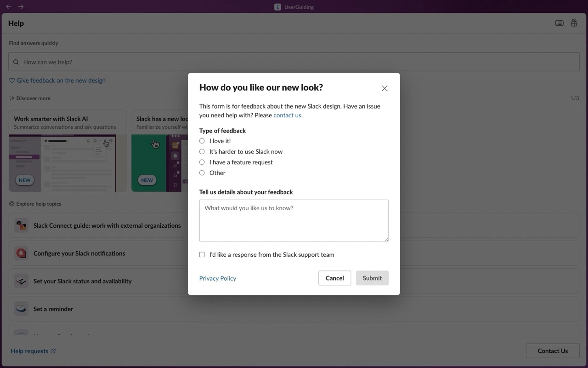Click the magnifier icon in the search bar

[16, 62]
